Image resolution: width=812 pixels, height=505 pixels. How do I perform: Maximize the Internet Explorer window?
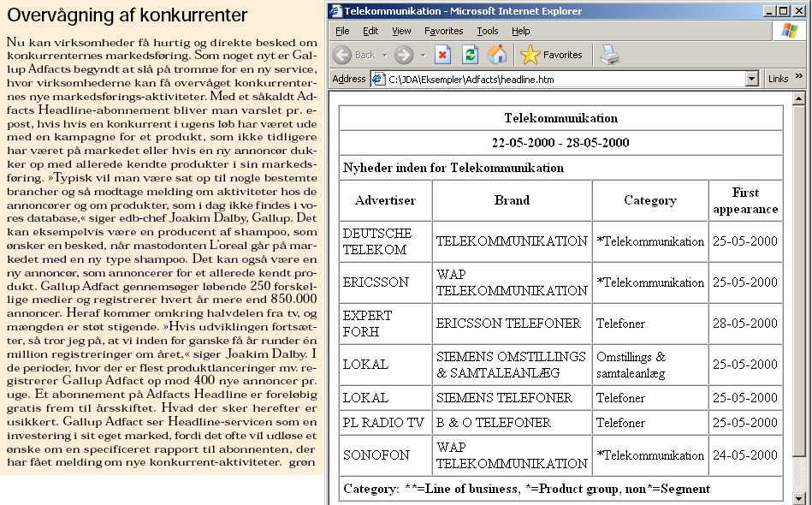click(784, 11)
